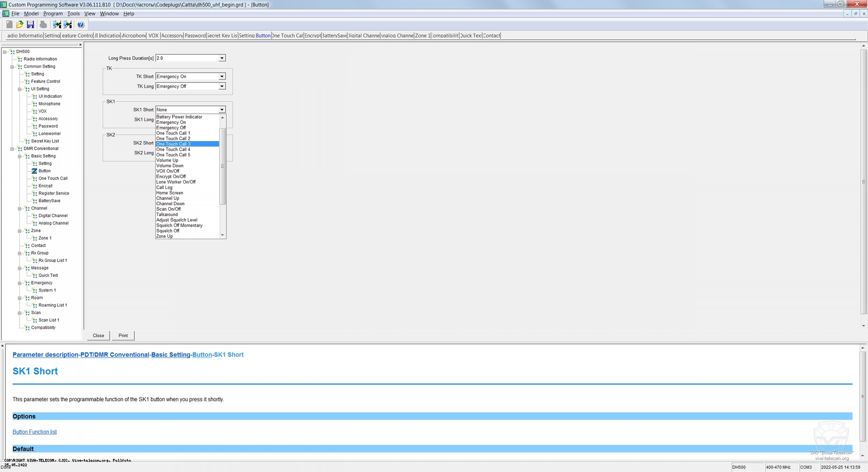Open Help with the question mark icon
Image resolution: width=868 pixels, height=472 pixels.
pos(80,24)
